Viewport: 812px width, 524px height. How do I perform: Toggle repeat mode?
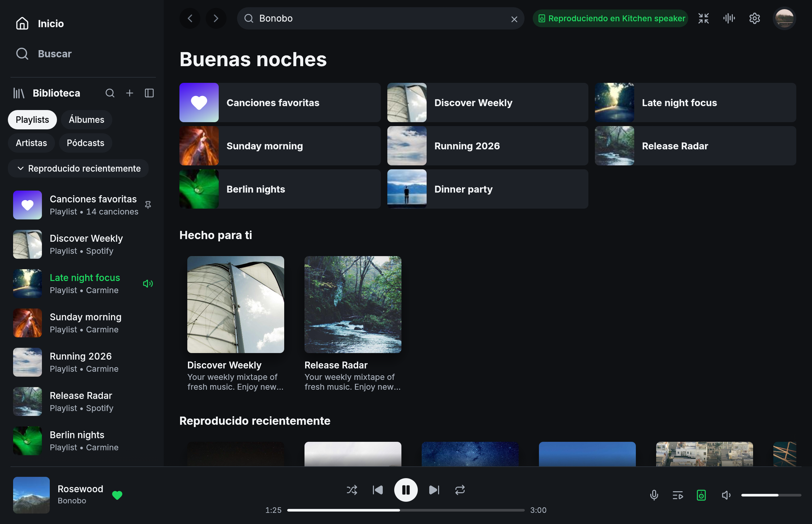tap(460, 490)
